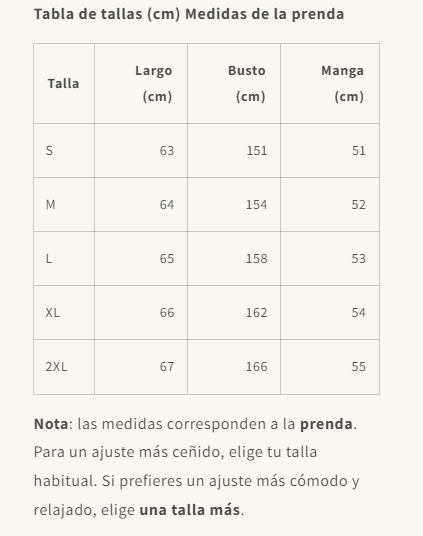
Task: Select the M size row label
Action: point(64,204)
